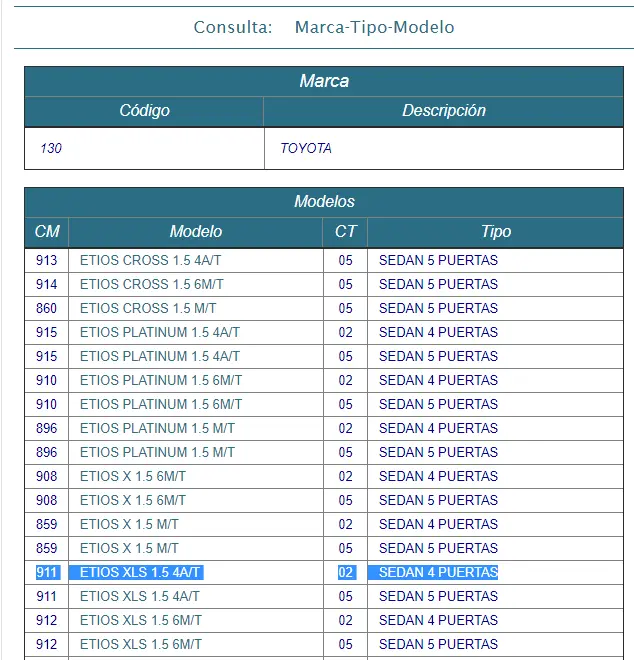Click CT "02" in ETIOS PLATINUM 1.5 6M/T row
634x660 pixels.
345,380
